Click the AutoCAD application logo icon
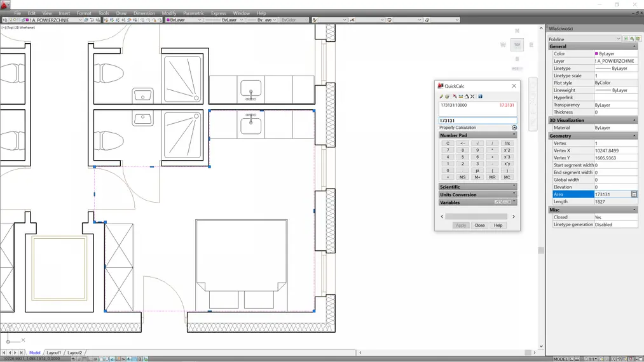Screen dimensions: 644x362 (x=5, y=5)
